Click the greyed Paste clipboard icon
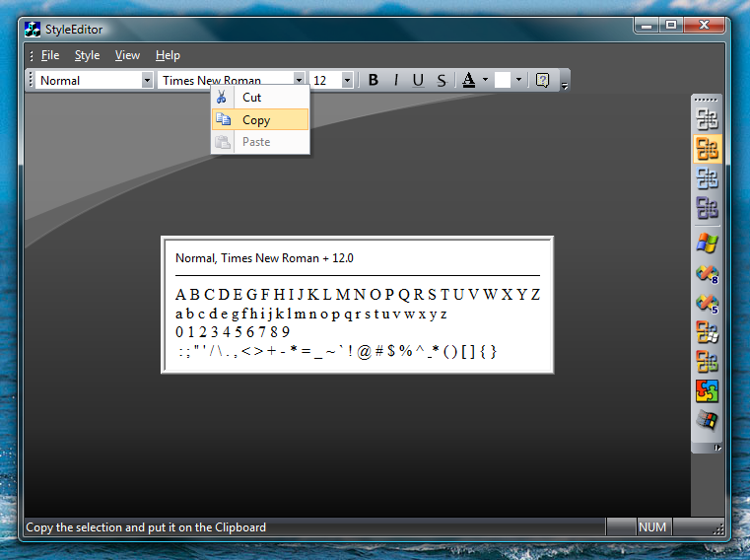 click(x=223, y=142)
